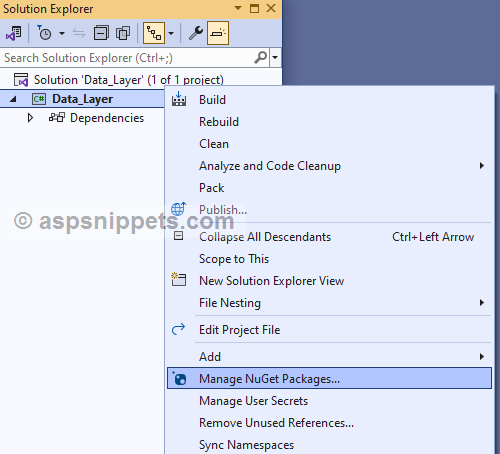Click the Collapse All Descendants icon
This screenshot has width=500, height=454.
(x=179, y=236)
